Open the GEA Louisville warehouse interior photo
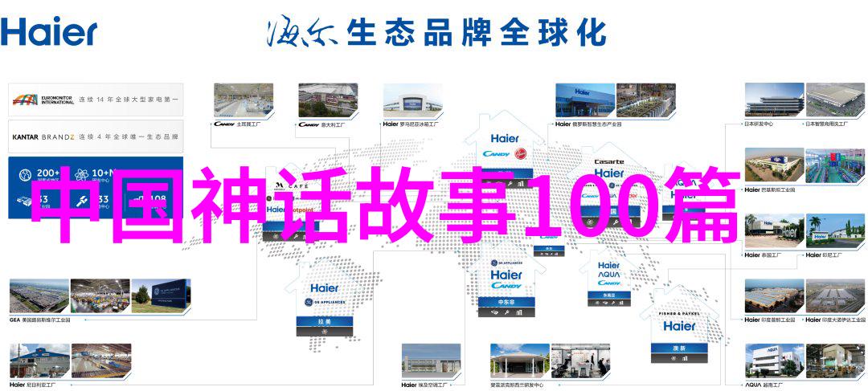 (x=100, y=296)
